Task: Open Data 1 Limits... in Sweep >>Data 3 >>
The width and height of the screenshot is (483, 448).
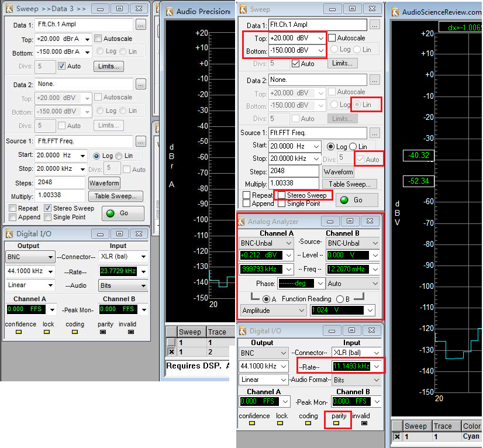Action: [109, 66]
